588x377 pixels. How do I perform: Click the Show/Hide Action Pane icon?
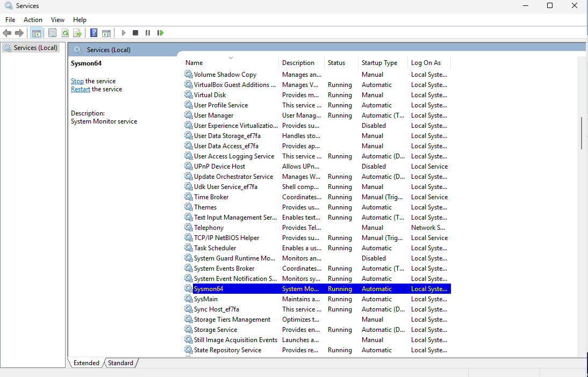(106, 33)
